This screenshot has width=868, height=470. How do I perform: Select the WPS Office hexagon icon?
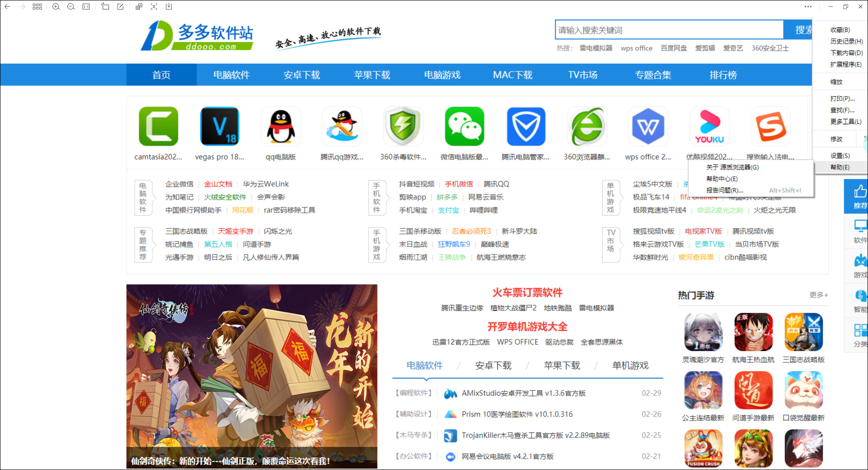[648, 127]
